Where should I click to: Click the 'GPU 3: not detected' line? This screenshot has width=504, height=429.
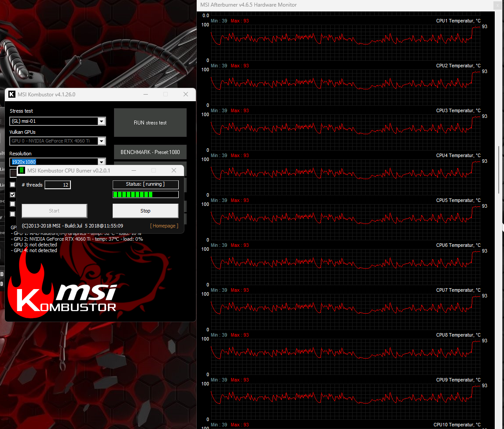tap(34, 245)
